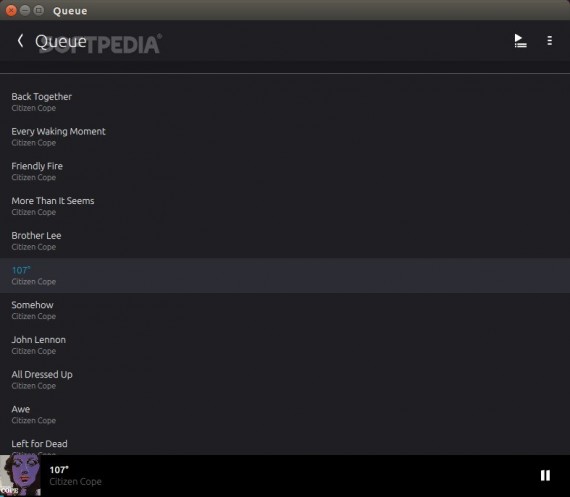Image resolution: width=570 pixels, height=497 pixels.
Task: Play the All Dressed Up track
Action: click(285, 380)
